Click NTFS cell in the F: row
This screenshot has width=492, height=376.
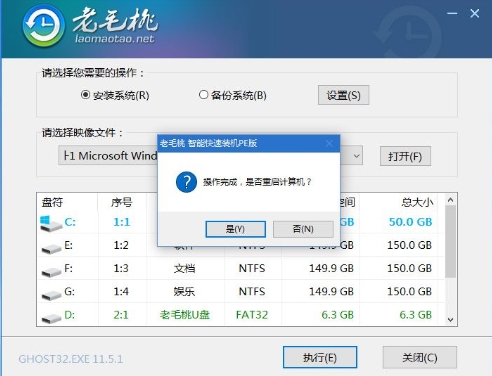click(x=252, y=268)
